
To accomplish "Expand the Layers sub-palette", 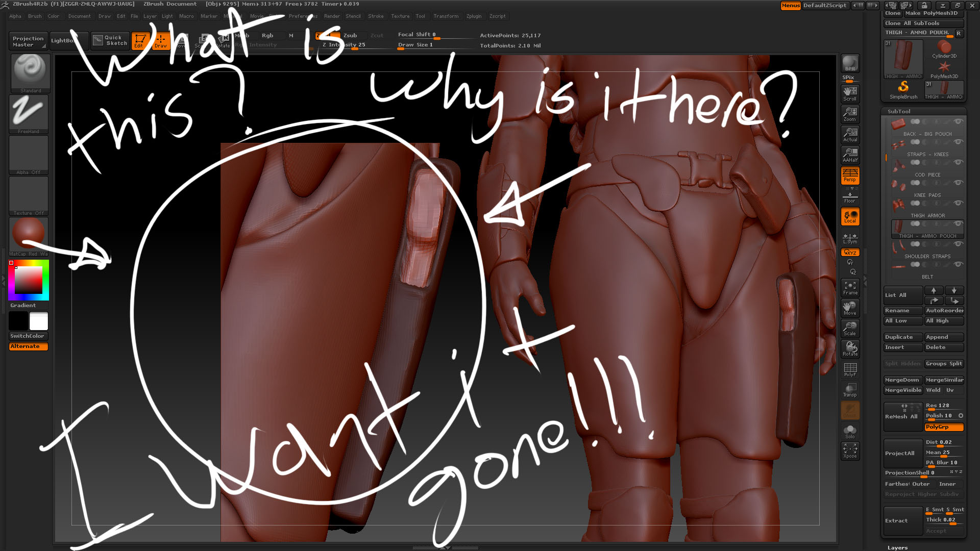I will 897,547.
